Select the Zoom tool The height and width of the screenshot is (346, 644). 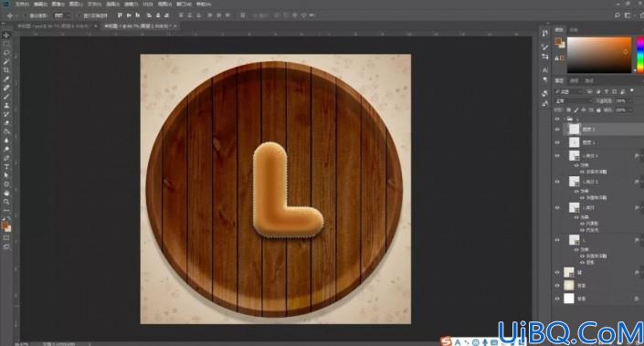point(6,202)
